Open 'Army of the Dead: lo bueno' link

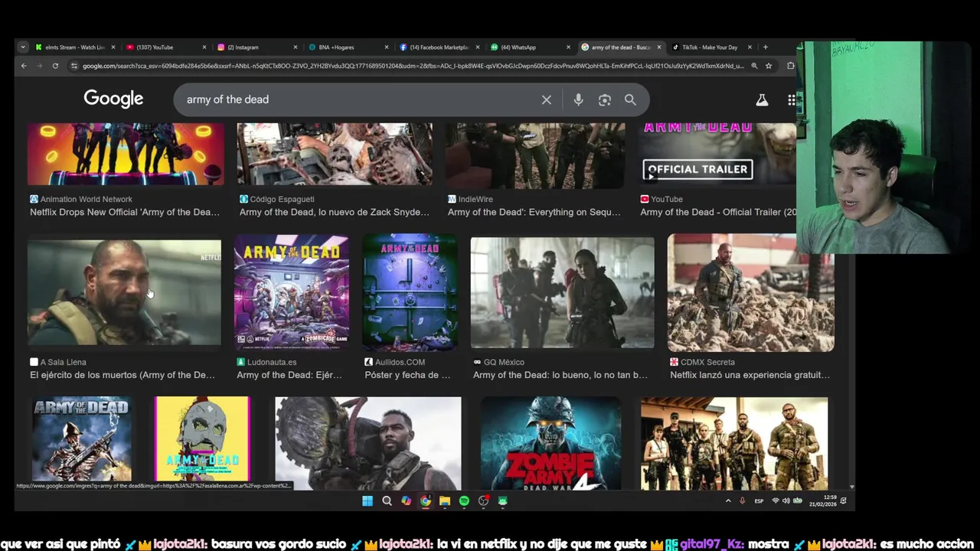(560, 375)
